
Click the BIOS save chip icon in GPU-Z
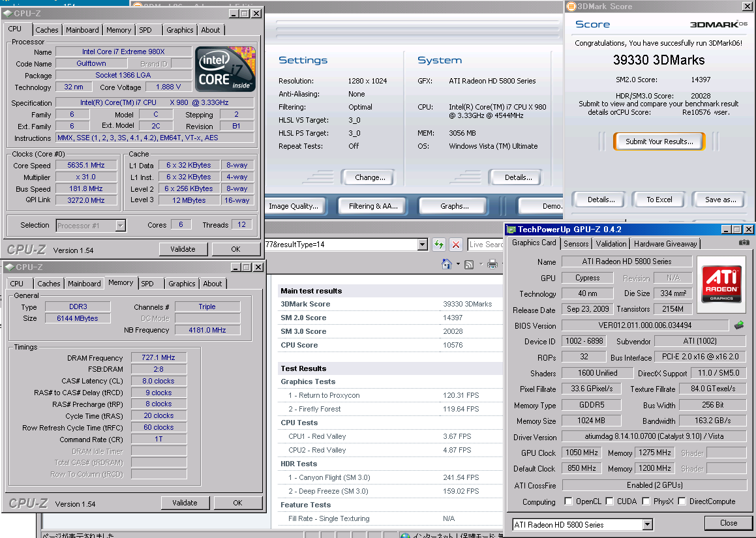click(738, 325)
